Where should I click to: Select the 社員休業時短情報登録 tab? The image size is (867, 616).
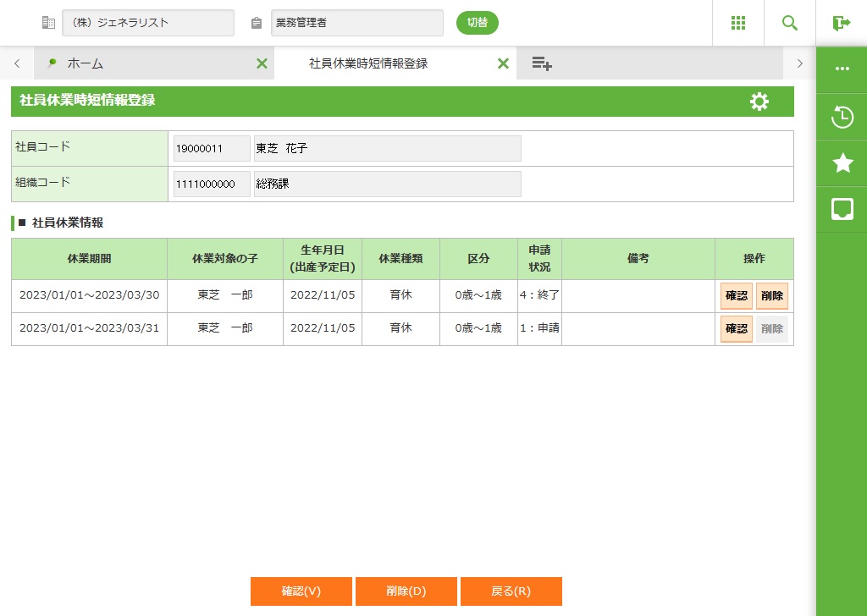[368, 63]
